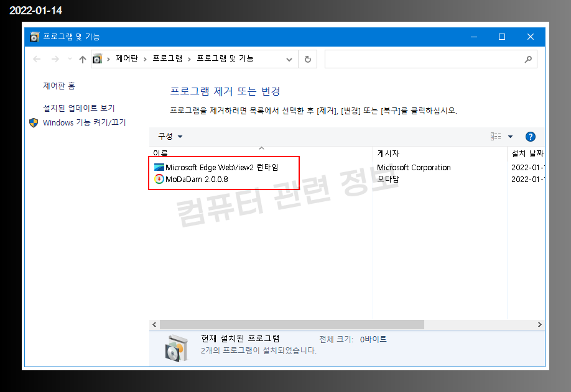Click the Forward navigation arrow

click(55, 59)
